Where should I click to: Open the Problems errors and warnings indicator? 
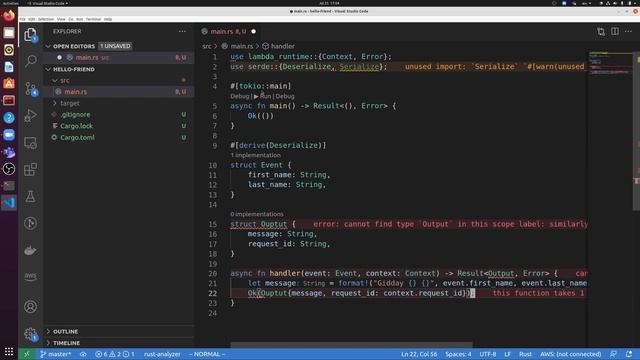pyautogui.click(x=114, y=354)
